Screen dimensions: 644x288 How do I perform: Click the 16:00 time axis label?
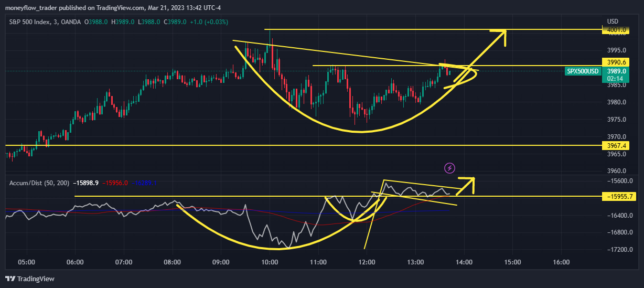[x=561, y=261]
